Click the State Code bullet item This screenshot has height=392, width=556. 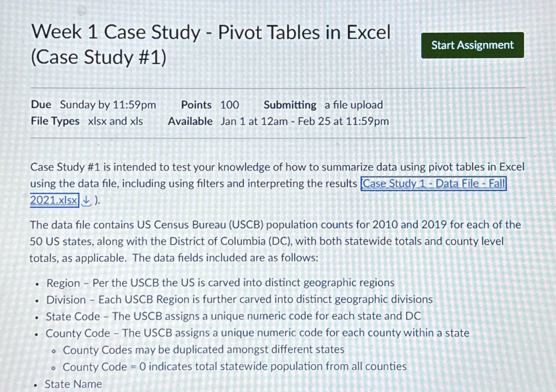click(233, 316)
